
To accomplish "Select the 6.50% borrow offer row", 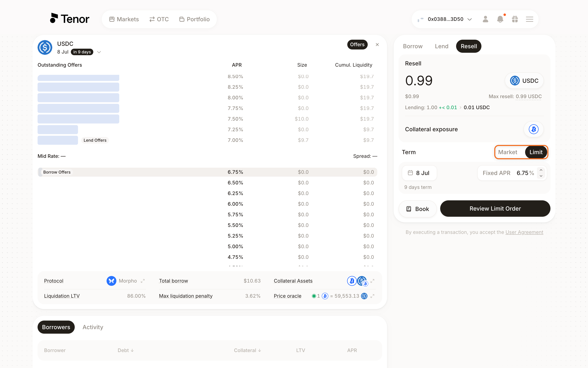I will coord(207,183).
